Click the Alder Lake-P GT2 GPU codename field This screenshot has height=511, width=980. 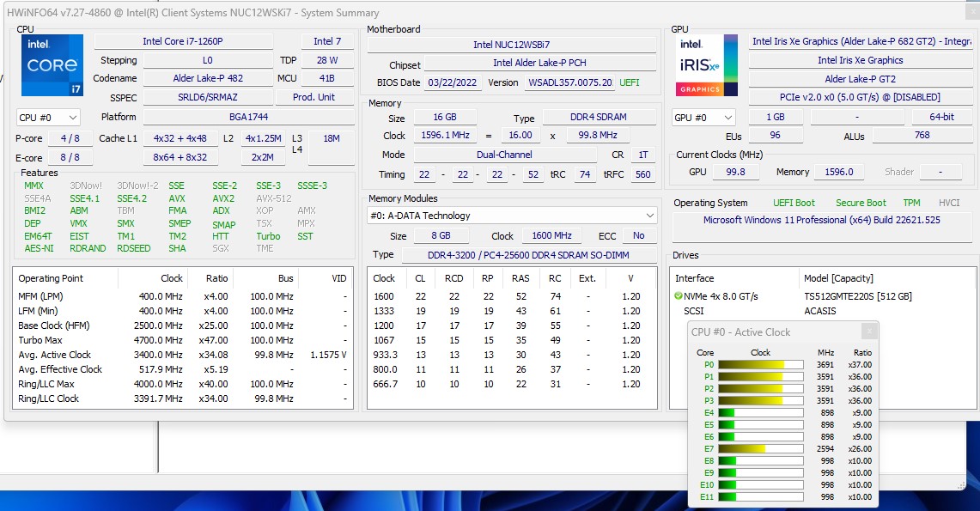click(861, 79)
